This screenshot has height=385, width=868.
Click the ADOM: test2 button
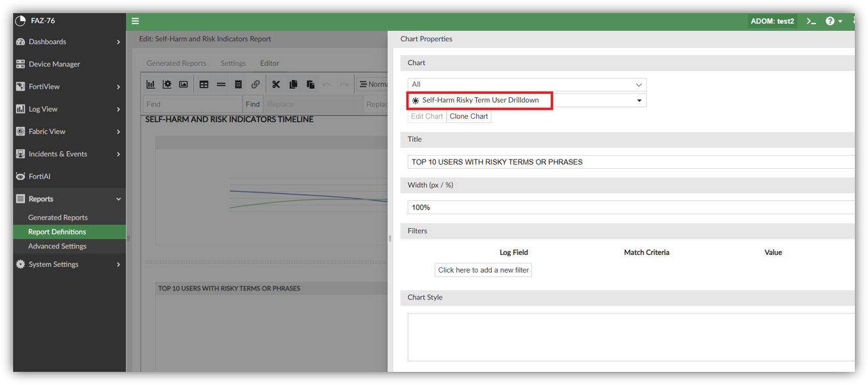tap(773, 21)
